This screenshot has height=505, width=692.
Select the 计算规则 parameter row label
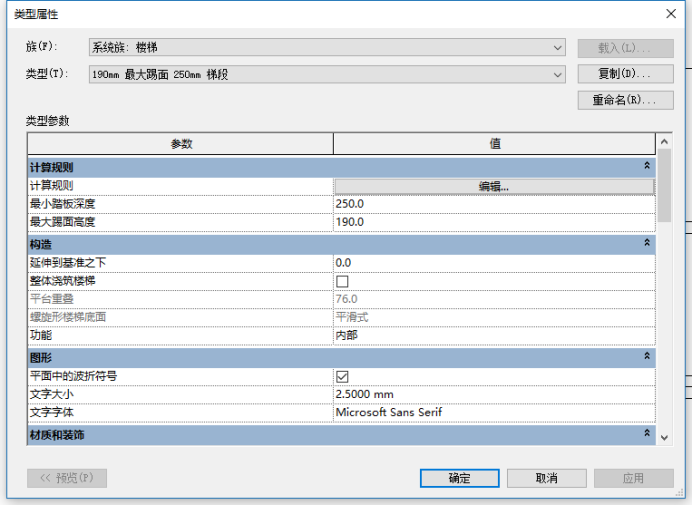51,186
